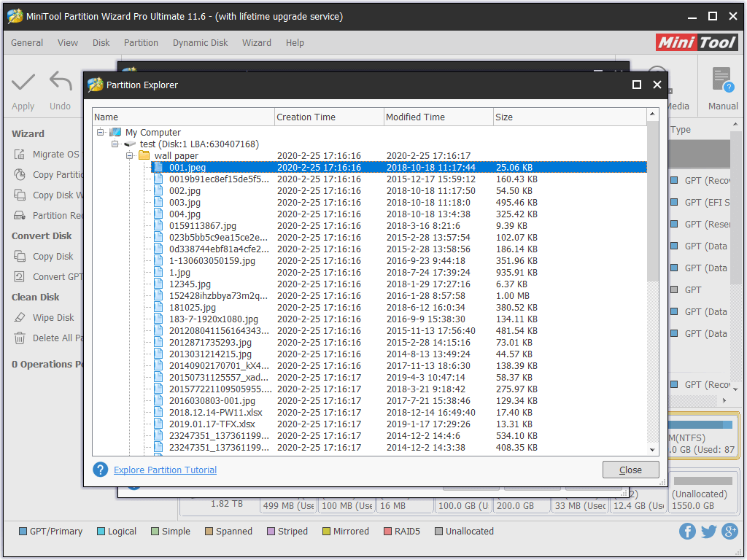Click the Copy Partition wizard icon
747x560 pixels.
pos(20,175)
